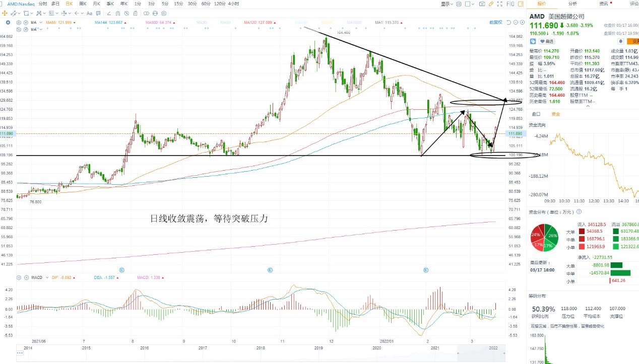This screenshot has height=364, width=639.
Task: Open settings gear for first MA indicator
Action: click(x=19, y=23)
